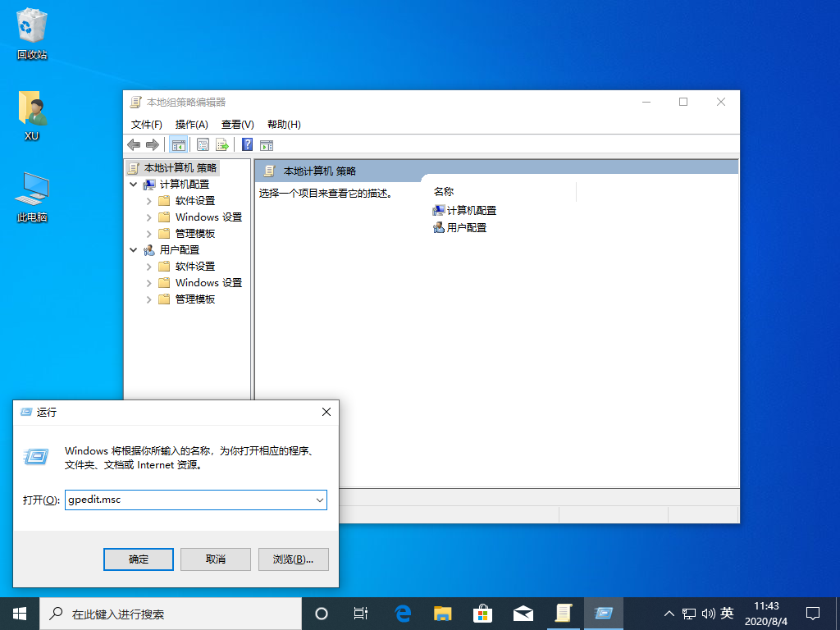Viewport: 840px width, 630px height.
Task: Click the Show Action Pane toolbar icon
Action: coord(267,144)
